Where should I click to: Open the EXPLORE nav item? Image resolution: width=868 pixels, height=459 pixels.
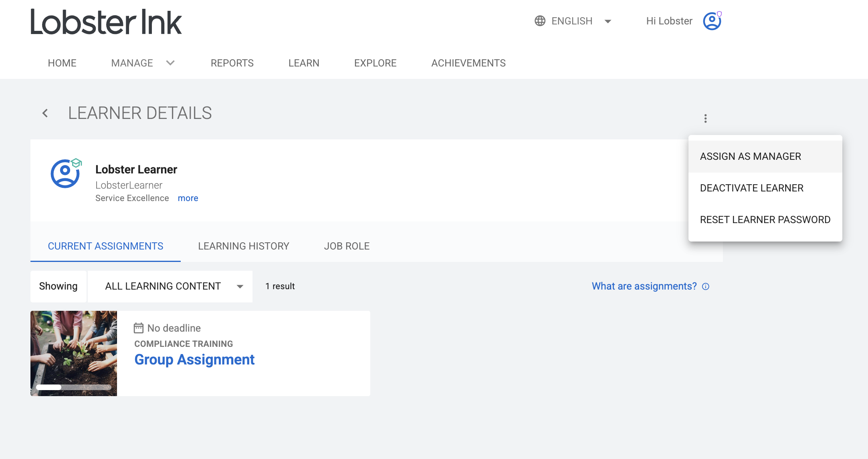click(x=375, y=63)
